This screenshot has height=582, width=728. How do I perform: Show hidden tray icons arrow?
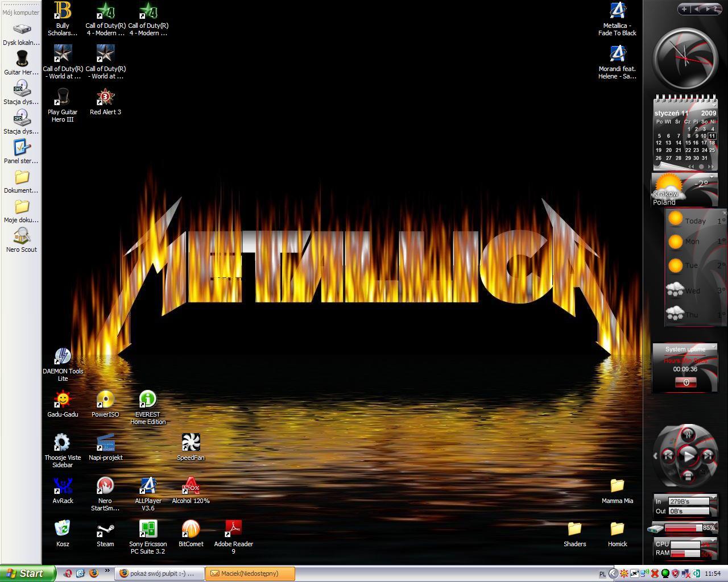pos(613,573)
